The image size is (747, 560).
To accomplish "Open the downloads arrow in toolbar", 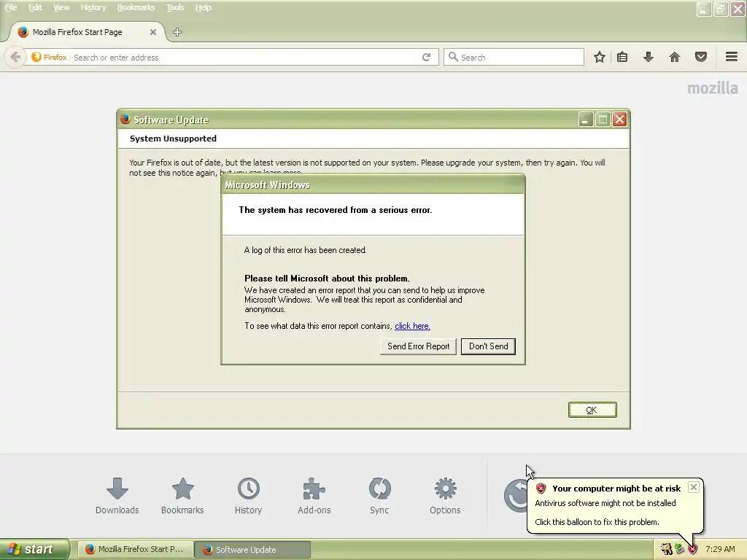I will coord(649,57).
